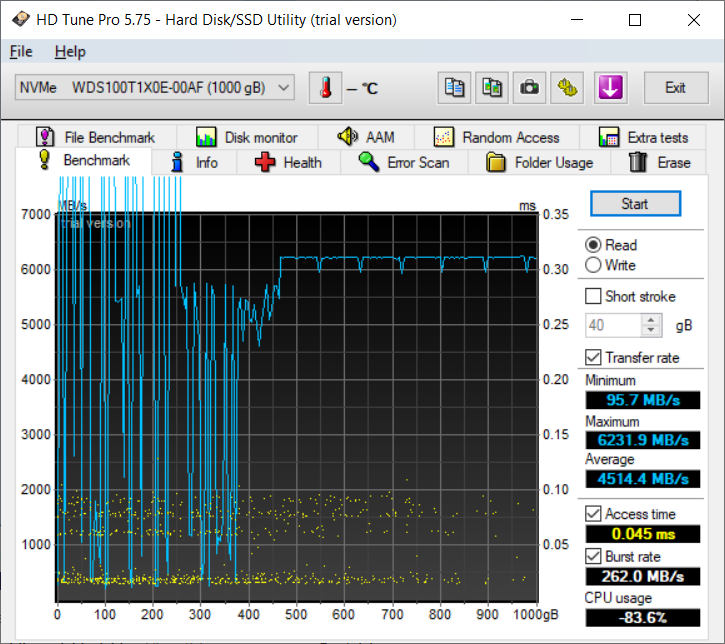Image resolution: width=725 pixels, height=644 pixels.
Task: Click the Erase trash can icon
Action: point(638,162)
